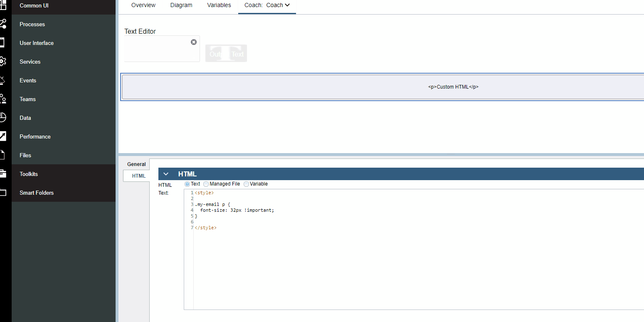Open the General properties tab
This screenshot has width=644, height=322.
136,164
